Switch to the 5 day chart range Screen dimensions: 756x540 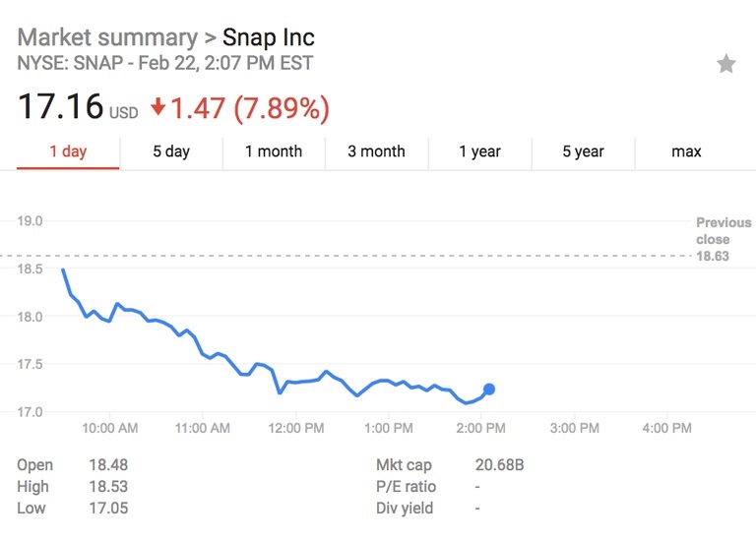[170, 151]
